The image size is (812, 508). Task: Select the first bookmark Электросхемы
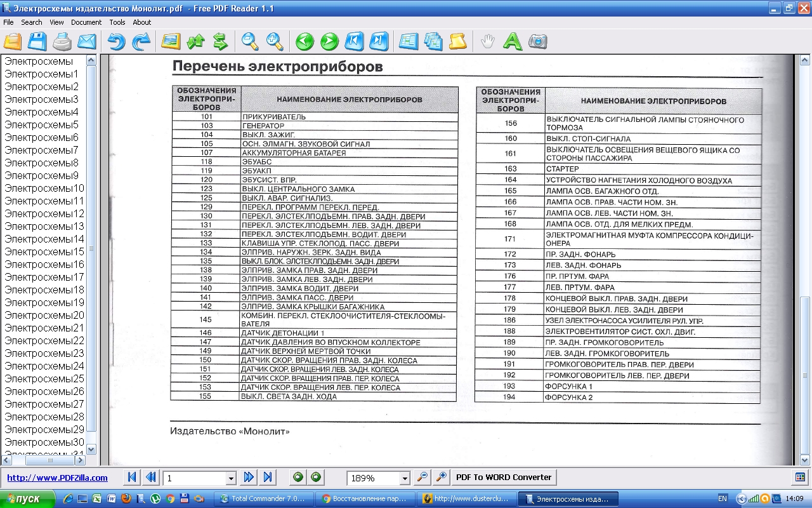click(39, 62)
